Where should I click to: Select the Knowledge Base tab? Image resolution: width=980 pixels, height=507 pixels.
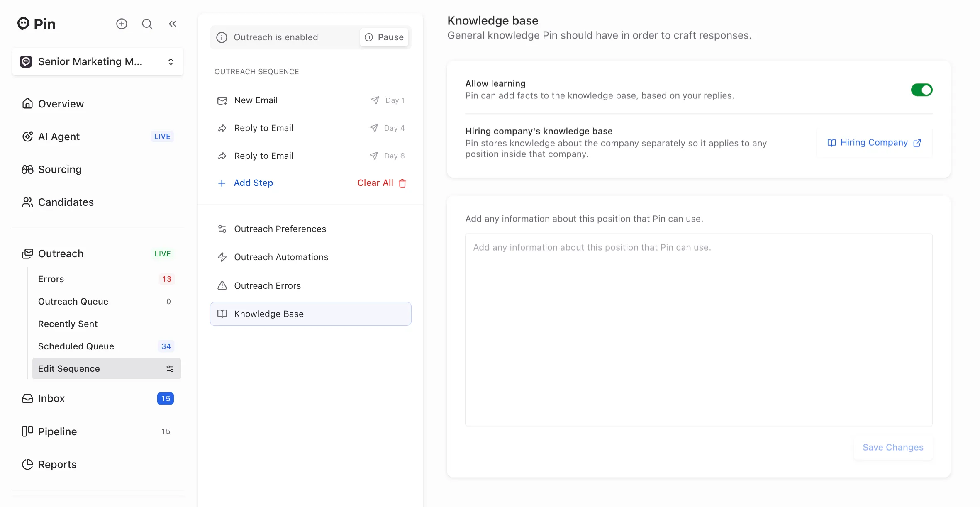pyautogui.click(x=310, y=314)
